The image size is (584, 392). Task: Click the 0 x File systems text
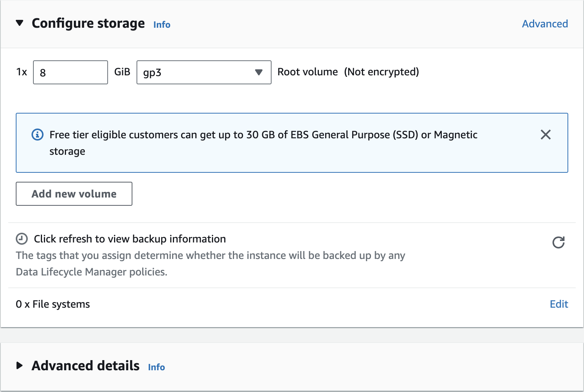53,304
